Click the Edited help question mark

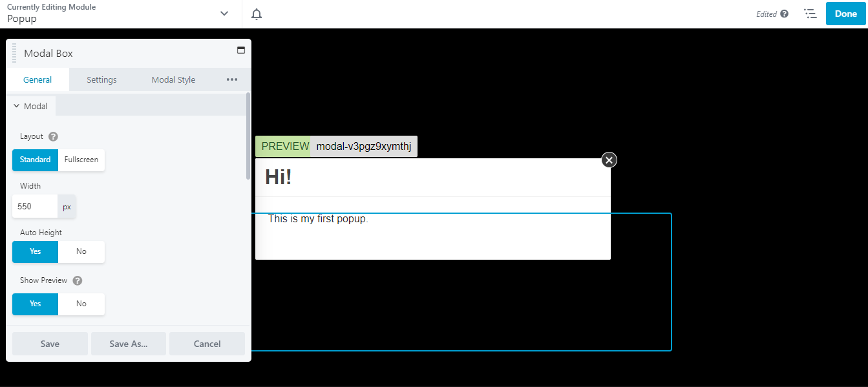pos(784,14)
